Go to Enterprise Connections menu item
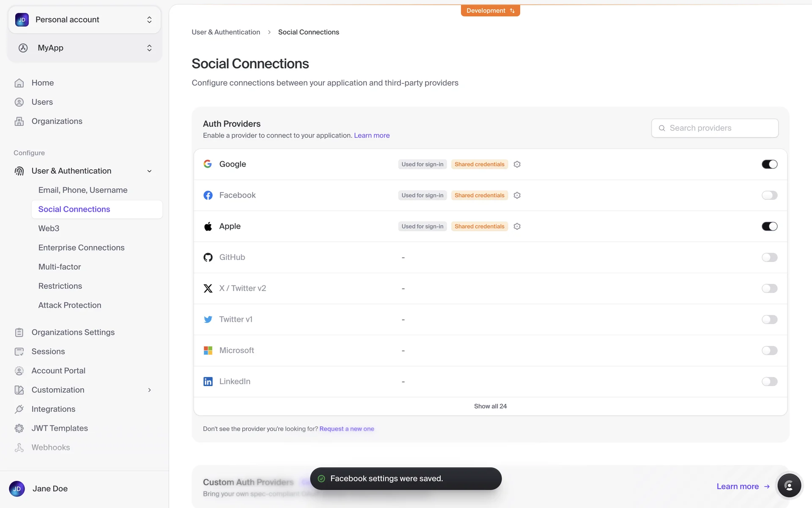This screenshot has height=508, width=812. tap(81, 248)
